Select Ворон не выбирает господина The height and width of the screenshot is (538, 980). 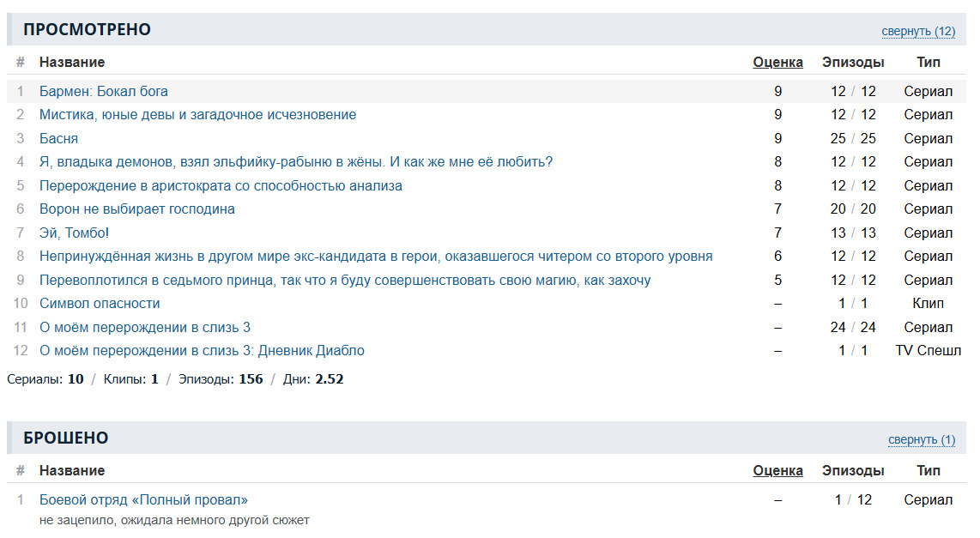point(136,209)
